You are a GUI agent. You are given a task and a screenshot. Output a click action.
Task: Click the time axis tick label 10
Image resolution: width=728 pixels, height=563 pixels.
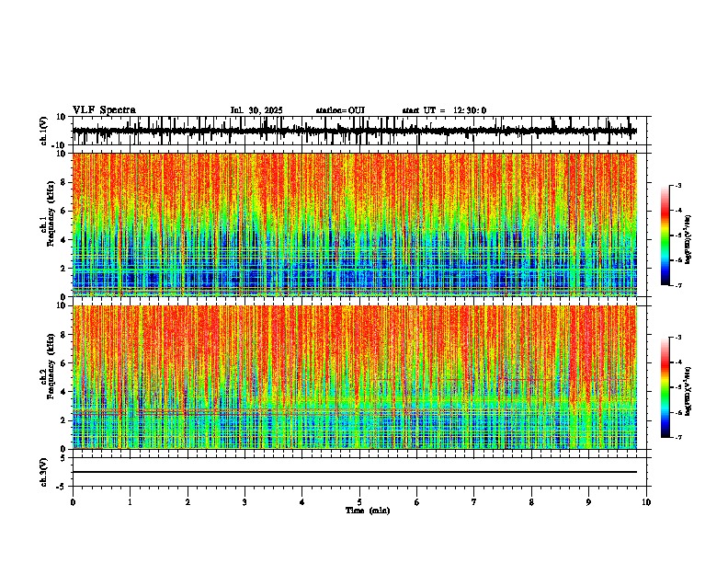click(x=646, y=502)
